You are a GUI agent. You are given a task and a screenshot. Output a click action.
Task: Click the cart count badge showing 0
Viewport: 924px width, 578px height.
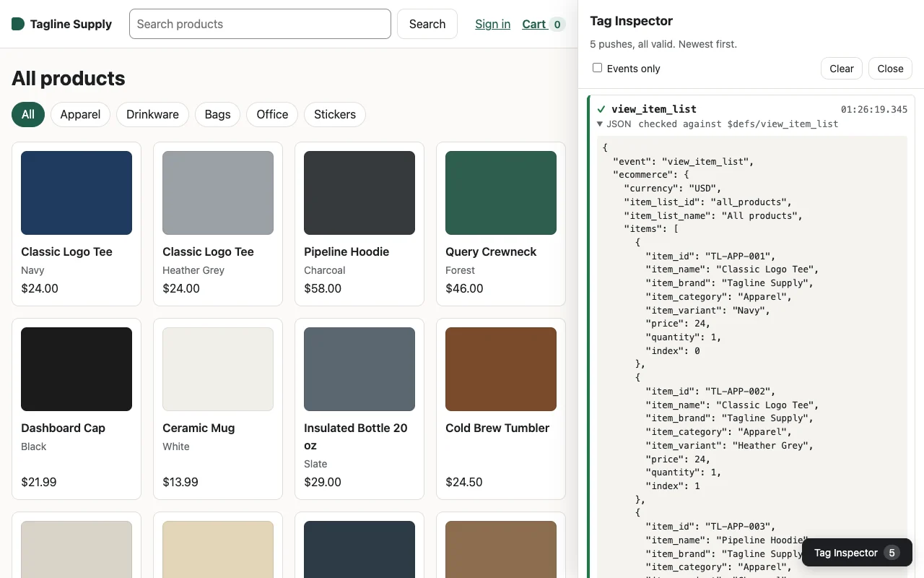click(x=557, y=25)
